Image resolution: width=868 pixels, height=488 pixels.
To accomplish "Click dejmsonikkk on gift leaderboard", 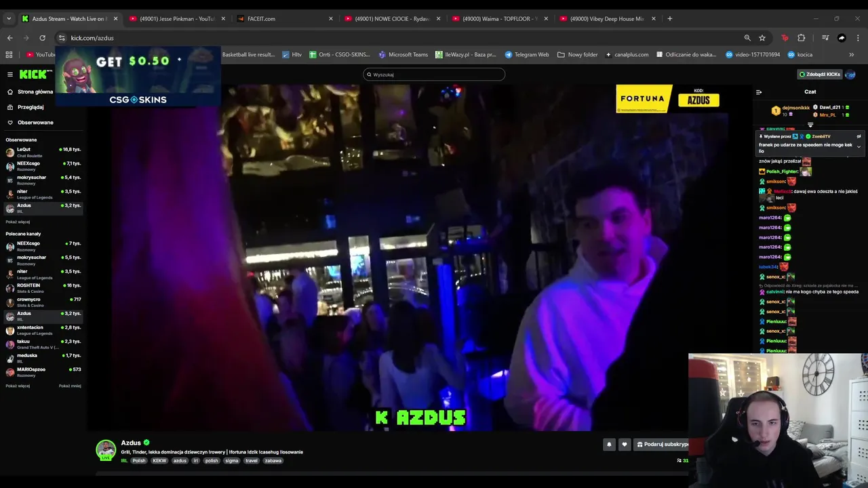I will 795,108.
